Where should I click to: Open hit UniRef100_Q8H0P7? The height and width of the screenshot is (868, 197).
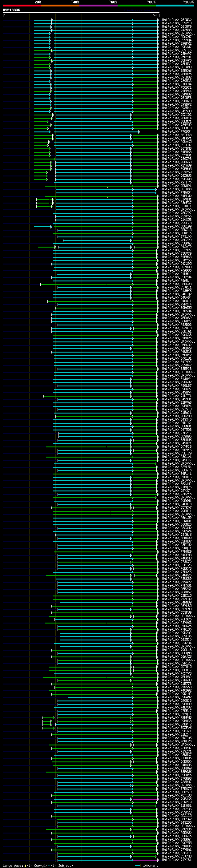[177, 54]
